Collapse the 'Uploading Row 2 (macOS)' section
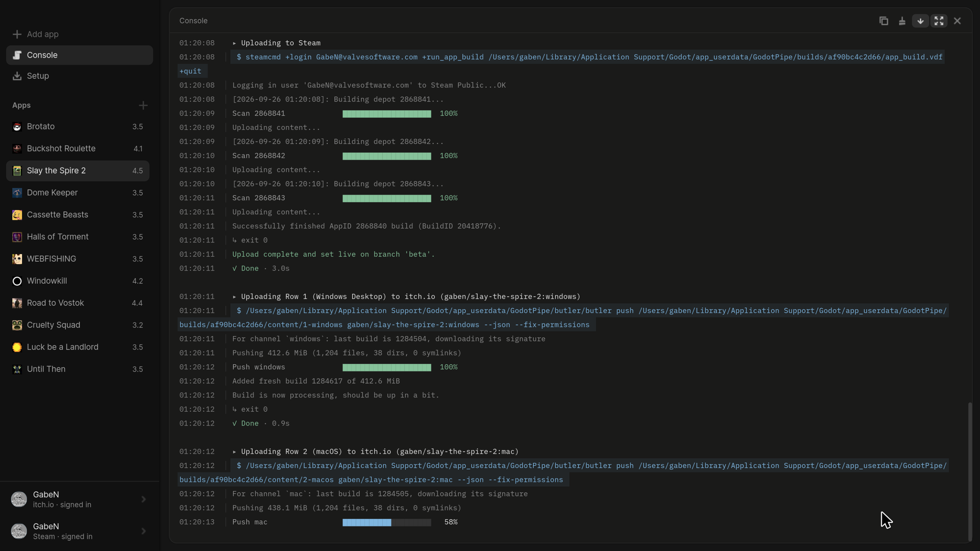 pyautogui.click(x=234, y=452)
